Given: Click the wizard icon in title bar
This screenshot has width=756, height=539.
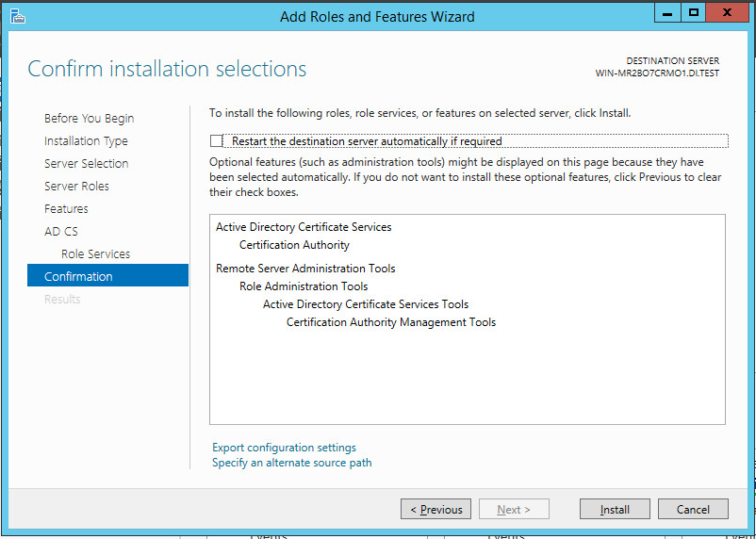Looking at the screenshot, I should click(x=17, y=16).
